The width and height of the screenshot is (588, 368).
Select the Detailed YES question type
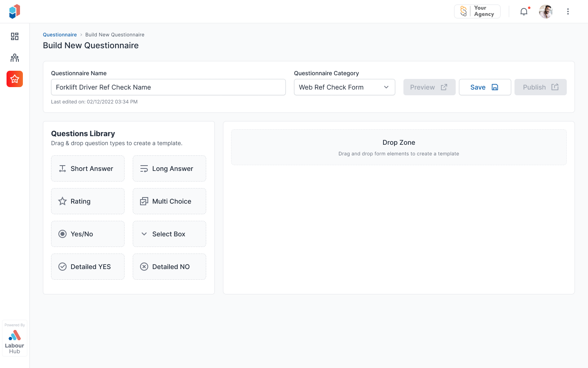click(x=88, y=267)
